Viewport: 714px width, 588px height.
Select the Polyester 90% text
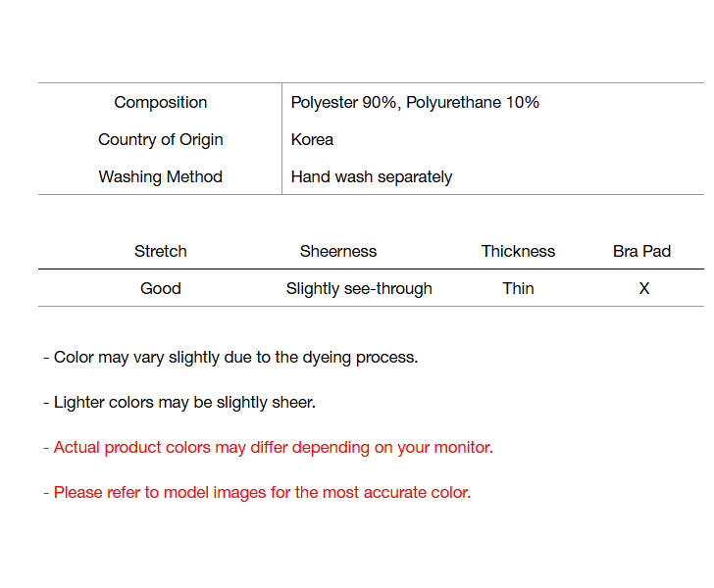click(343, 102)
